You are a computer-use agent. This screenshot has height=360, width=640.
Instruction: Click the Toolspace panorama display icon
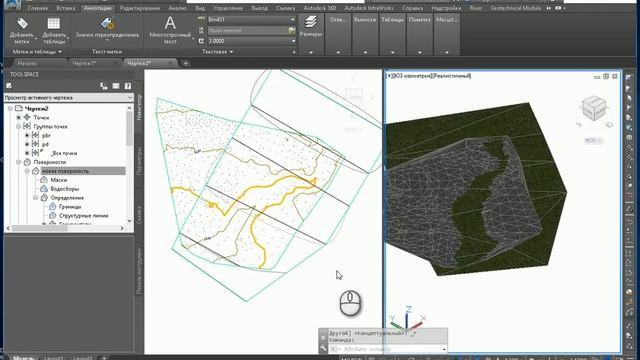click(x=116, y=86)
